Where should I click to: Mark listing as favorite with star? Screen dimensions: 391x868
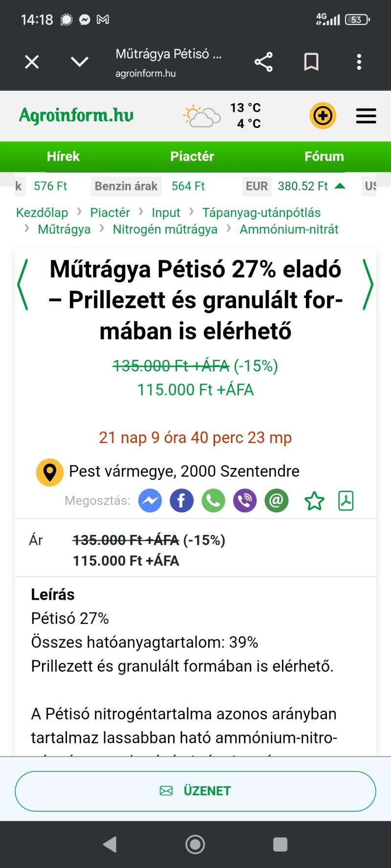point(314,501)
